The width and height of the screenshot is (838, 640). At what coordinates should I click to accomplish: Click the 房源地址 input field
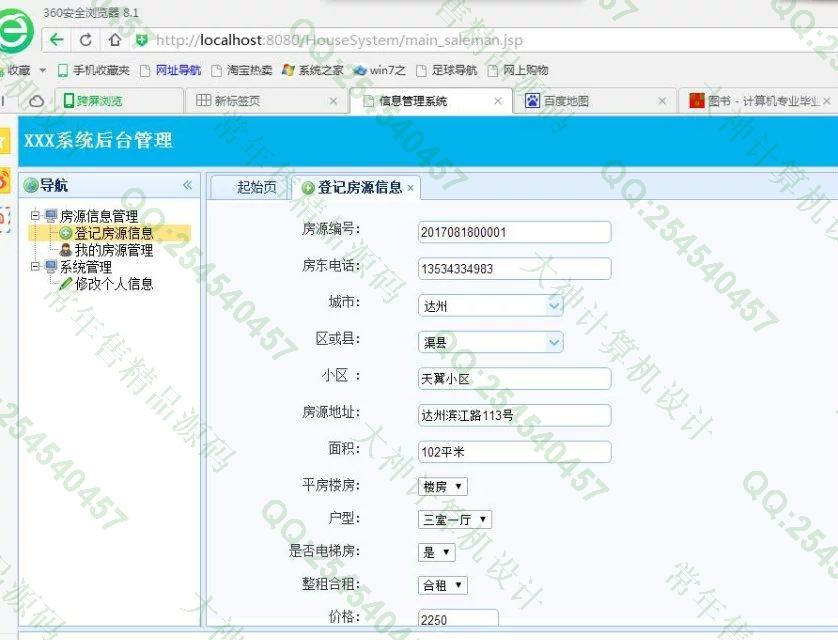tap(514, 415)
